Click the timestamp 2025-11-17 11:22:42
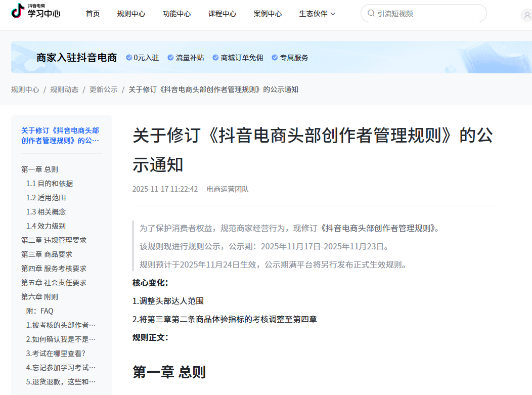532x395 pixels. click(165, 189)
